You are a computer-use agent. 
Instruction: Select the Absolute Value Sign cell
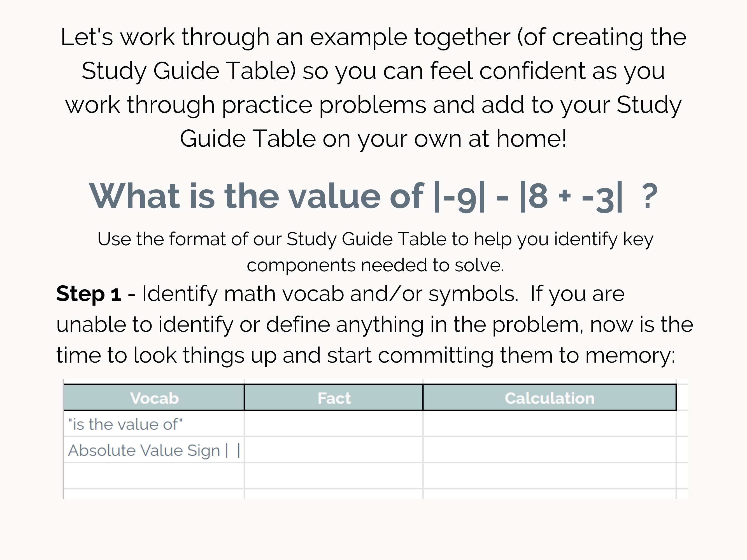(x=154, y=450)
